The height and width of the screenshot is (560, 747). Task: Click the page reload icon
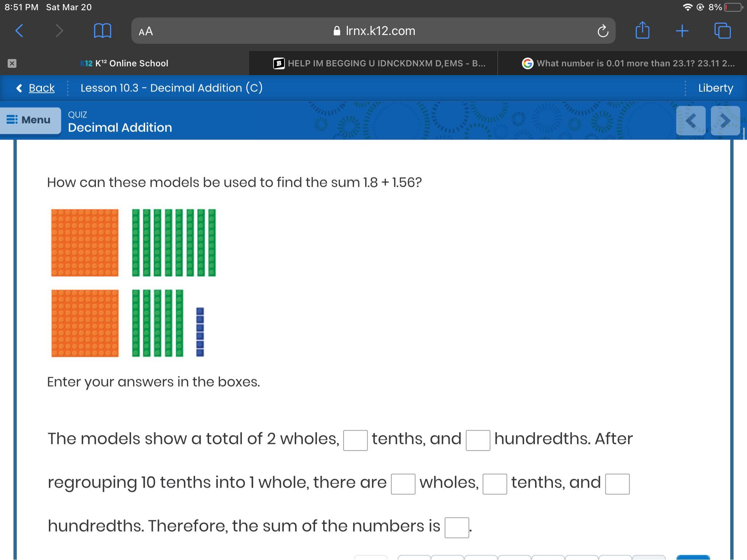[x=603, y=31]
